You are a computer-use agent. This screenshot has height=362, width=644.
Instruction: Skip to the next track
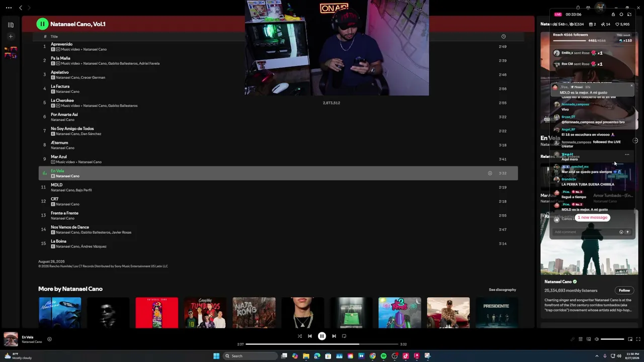pyautogui.click(x=334, y=336)
